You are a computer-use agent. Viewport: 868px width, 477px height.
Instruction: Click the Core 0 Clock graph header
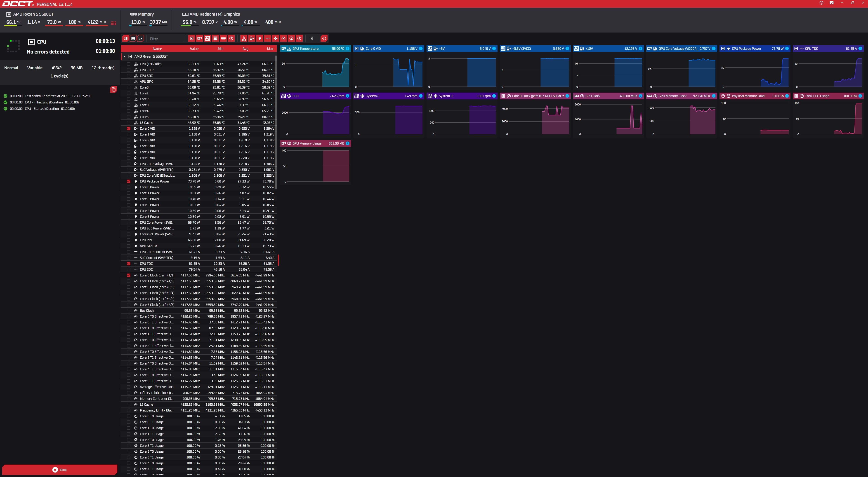tap(535, 96)
